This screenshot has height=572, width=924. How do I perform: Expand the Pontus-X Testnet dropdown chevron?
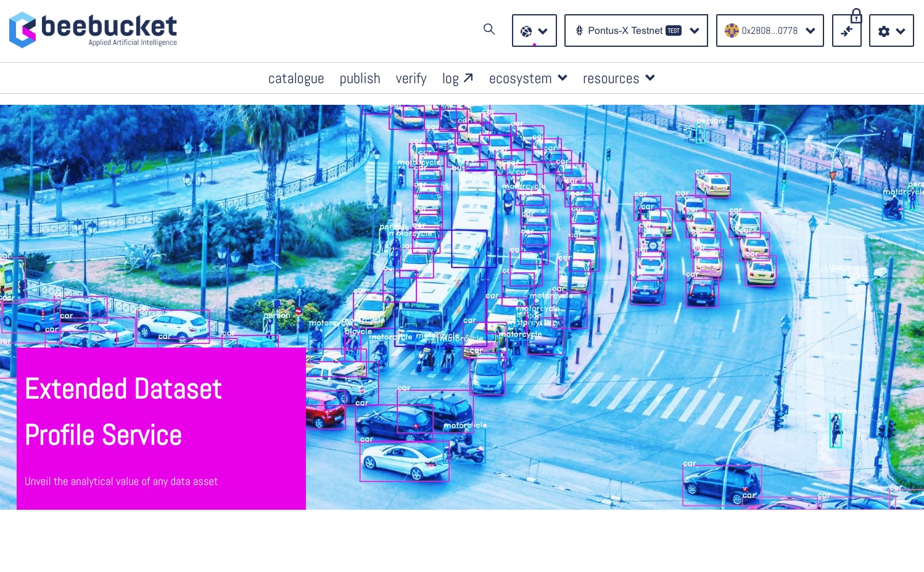click(x=695, y=31)
